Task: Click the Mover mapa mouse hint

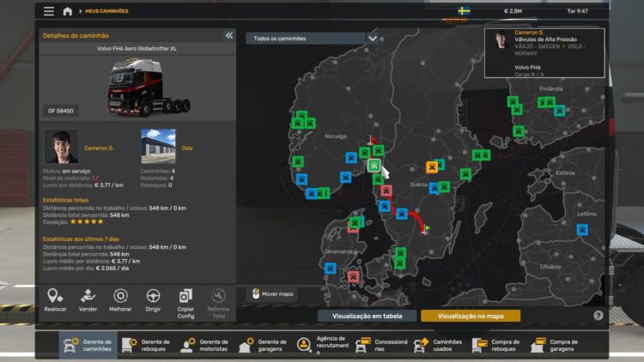Action: click(x=273, y=294)
